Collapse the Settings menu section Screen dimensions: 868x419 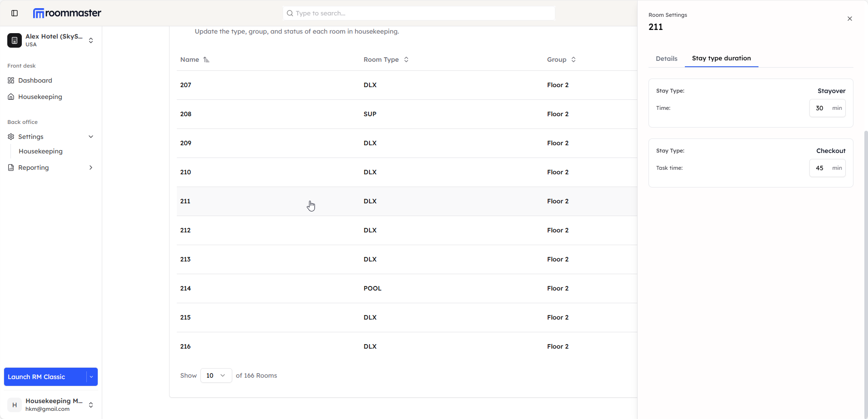click(91, 137)
